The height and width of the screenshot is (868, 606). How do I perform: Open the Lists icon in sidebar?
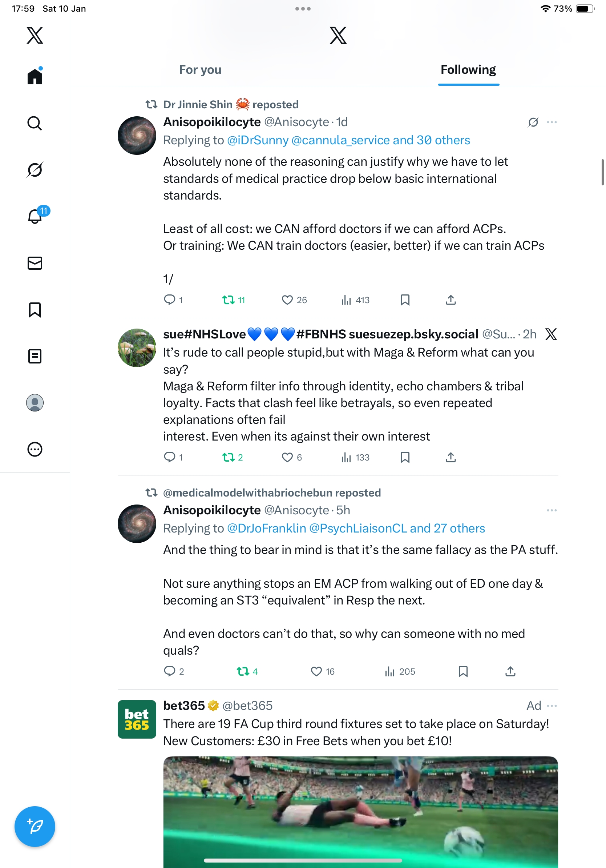pos(35,356)
